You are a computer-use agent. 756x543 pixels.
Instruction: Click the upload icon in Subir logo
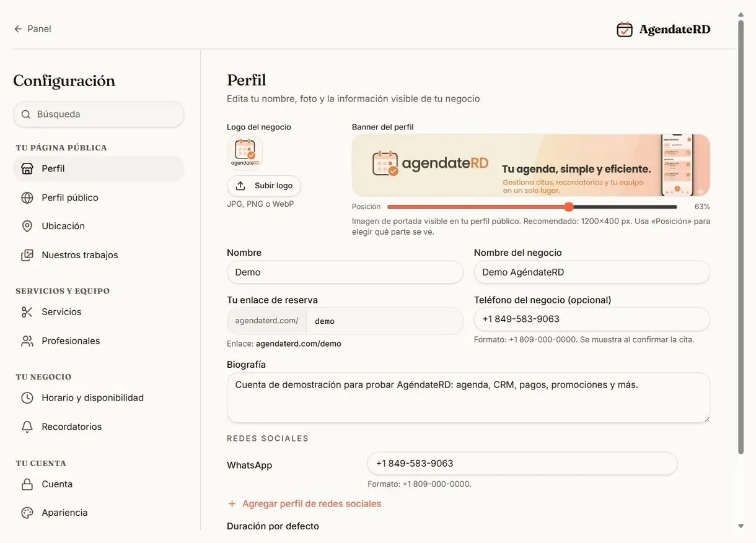click(x=240, y=186)
